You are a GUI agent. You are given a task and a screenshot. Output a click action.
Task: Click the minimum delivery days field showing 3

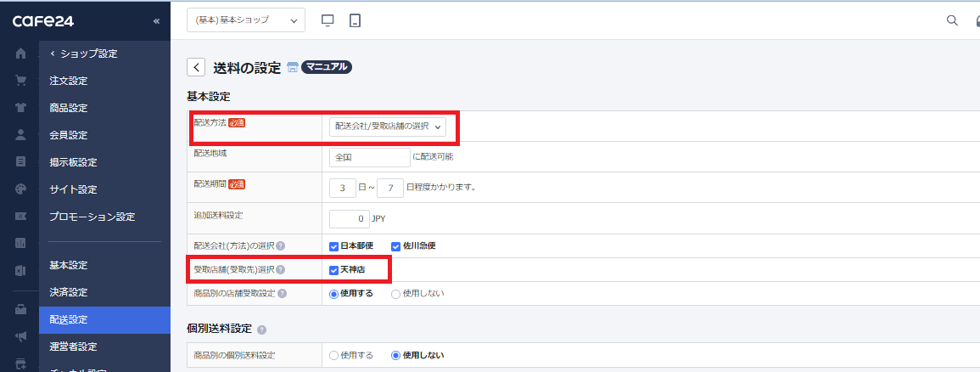[343, 188]
